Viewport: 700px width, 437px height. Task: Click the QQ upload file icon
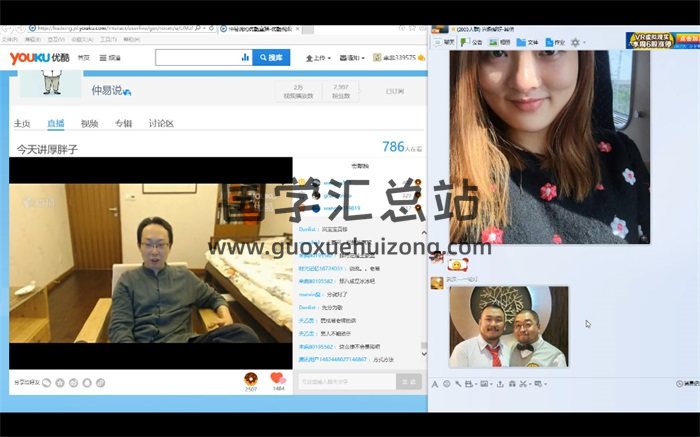coord(500,384)
